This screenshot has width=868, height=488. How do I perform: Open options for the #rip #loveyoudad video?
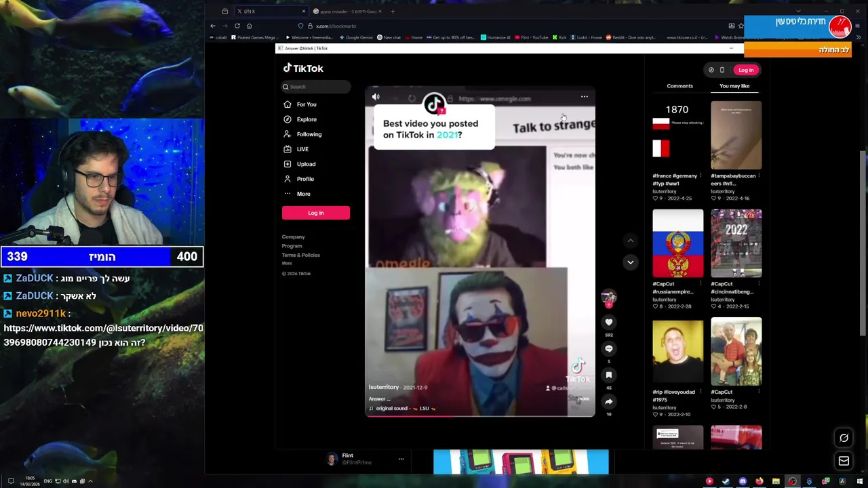700,392
